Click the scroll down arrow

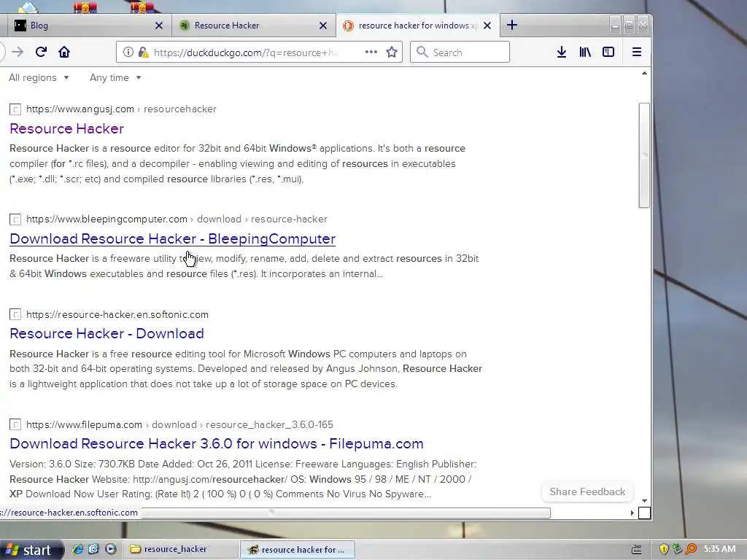[x=644, y=501]
